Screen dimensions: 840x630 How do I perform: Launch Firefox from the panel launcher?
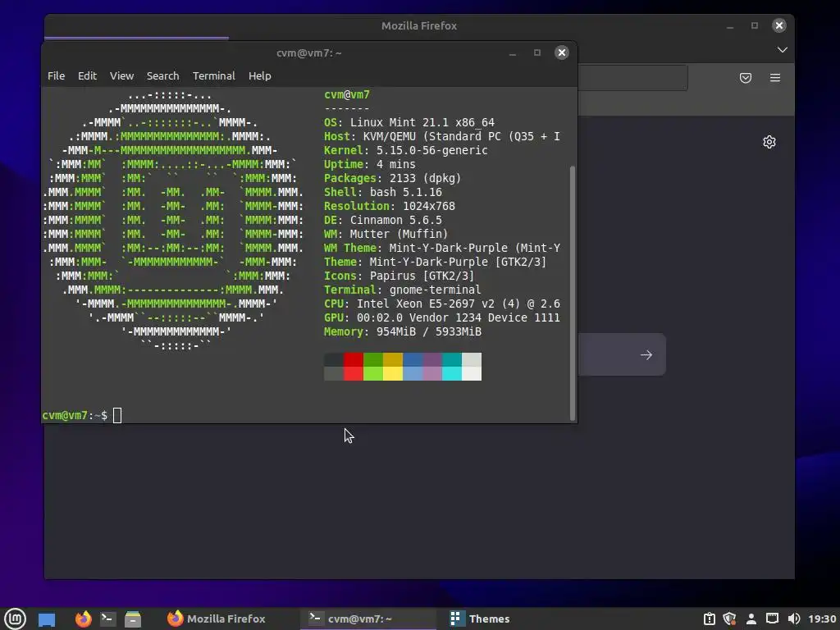[83, 619]
